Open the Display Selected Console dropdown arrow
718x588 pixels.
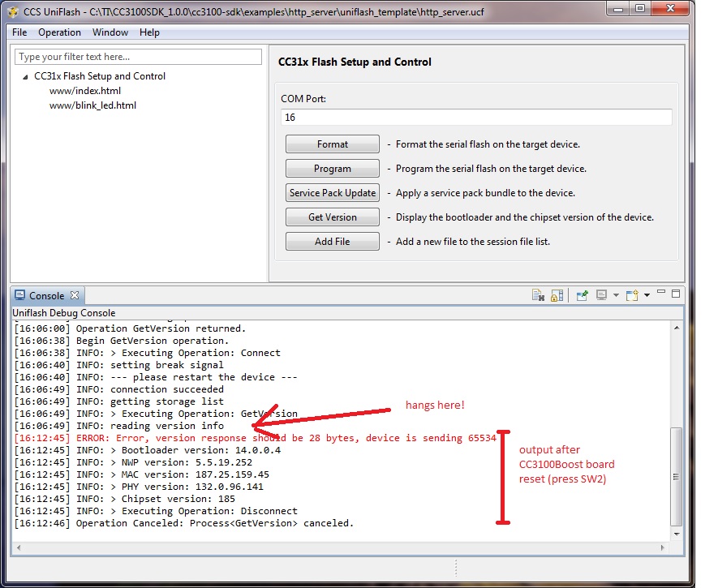point(616,295)
